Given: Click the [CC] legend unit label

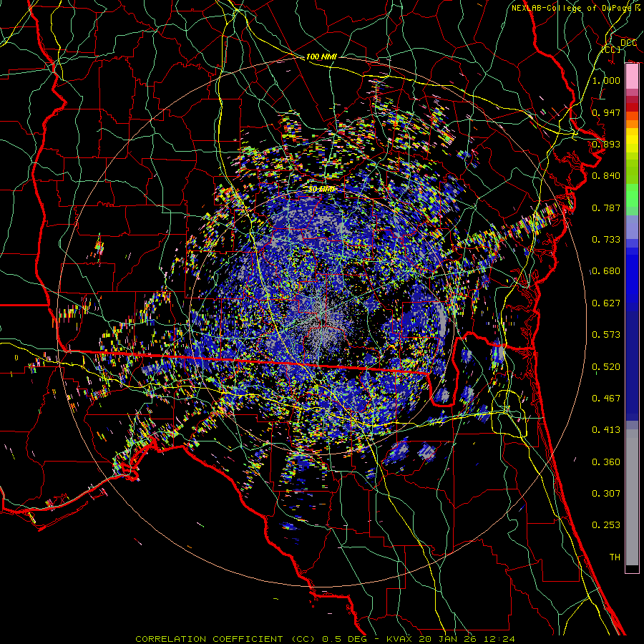Looking at the screenshot, I should click(x=611, y=49).
